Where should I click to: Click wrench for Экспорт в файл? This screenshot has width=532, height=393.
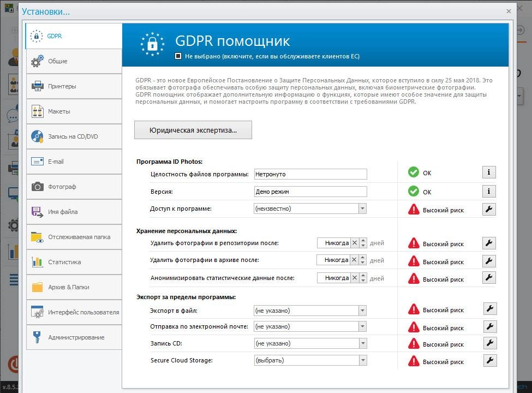490,308
